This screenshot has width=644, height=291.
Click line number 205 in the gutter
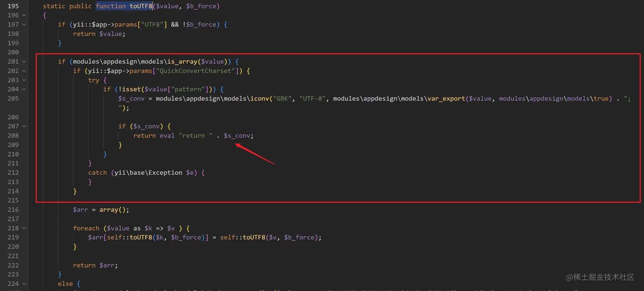coord(13,99)
